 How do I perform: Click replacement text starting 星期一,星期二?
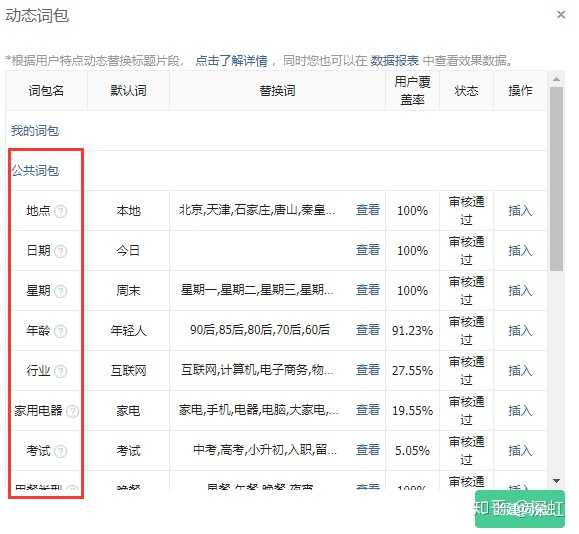257,290
